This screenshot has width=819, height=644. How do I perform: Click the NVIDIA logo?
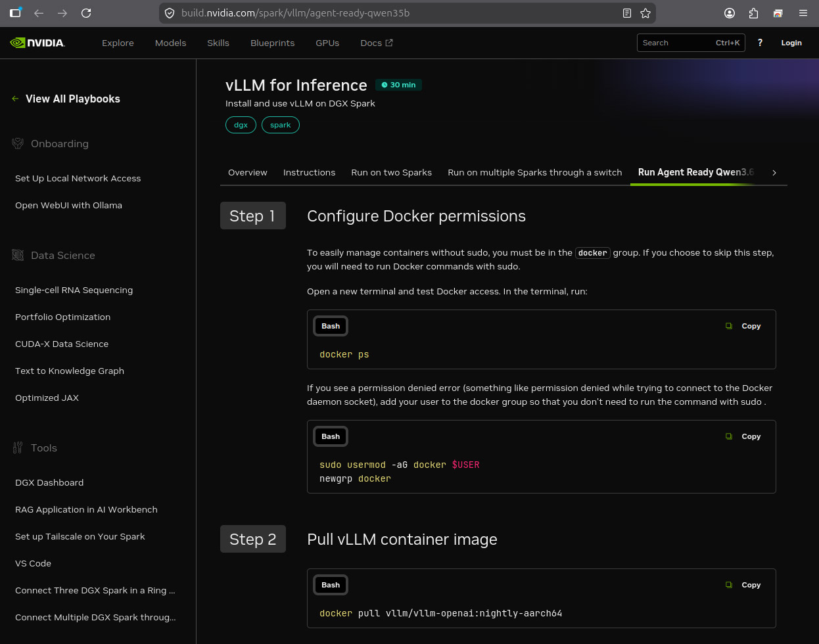click(x=37, y=43)
